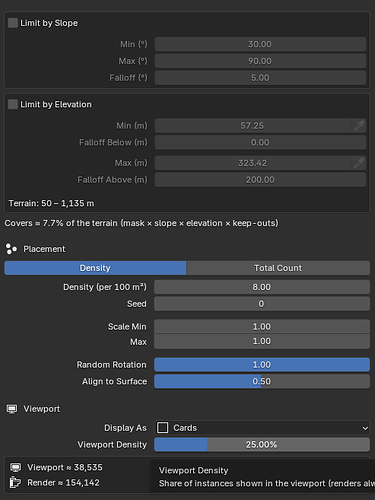The image size is (375, 500).
Task: Adjust the Align to Surface slider
Action: (x=262, y=381)
